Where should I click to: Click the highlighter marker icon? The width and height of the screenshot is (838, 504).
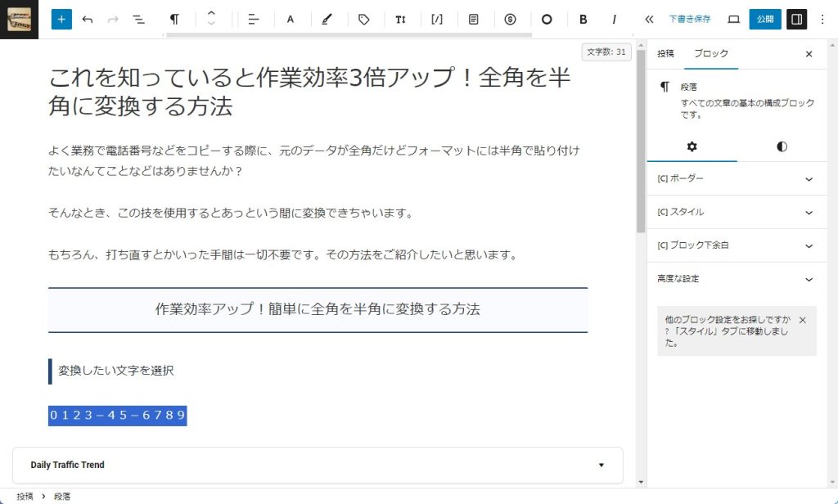(x=327, y=19)
